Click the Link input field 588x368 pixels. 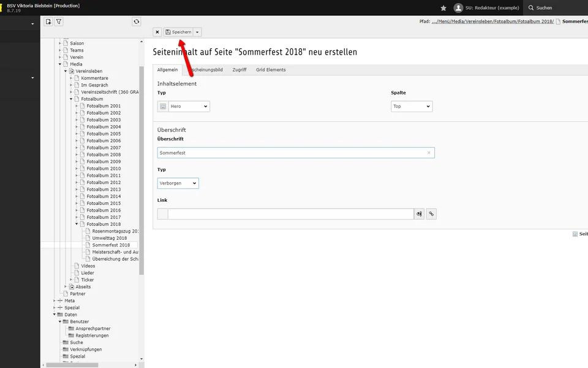tap(290, 214)
